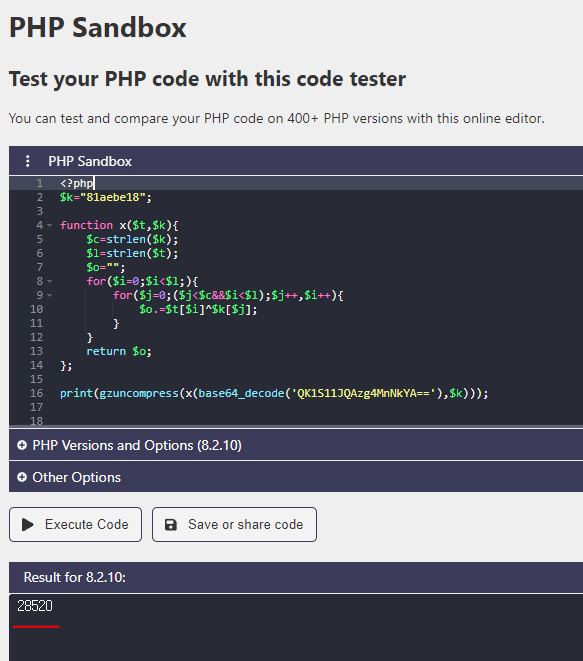The width and height of the screenshot is (583, 661).
Task: Collapse the inner for loop on line 9
Action: click(x=50, y=296)
